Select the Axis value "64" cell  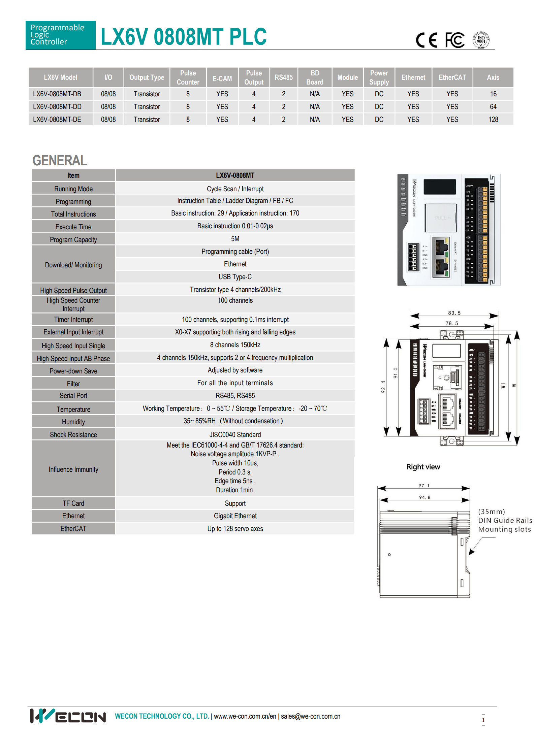[493, 107]
